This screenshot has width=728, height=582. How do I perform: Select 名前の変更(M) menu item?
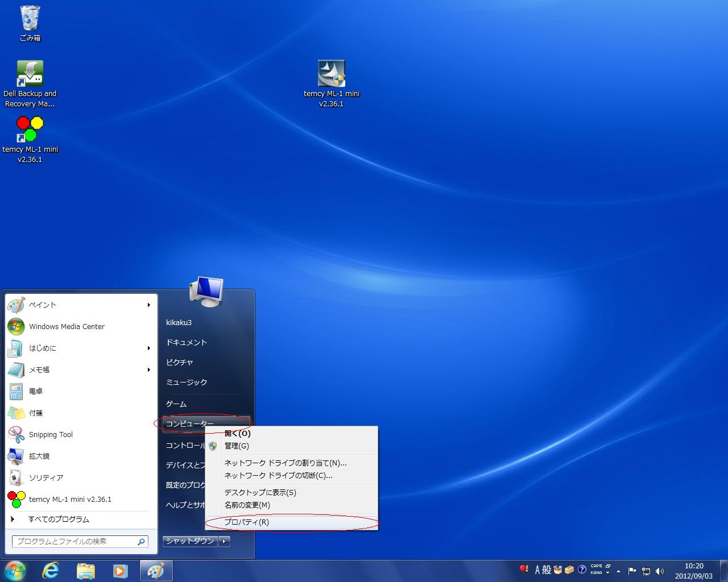(292, 505)
